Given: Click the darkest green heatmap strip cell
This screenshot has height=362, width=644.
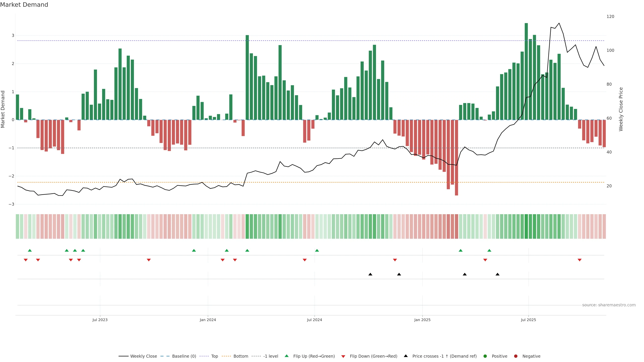Looking at the screenshot, I should coord(526,226).
